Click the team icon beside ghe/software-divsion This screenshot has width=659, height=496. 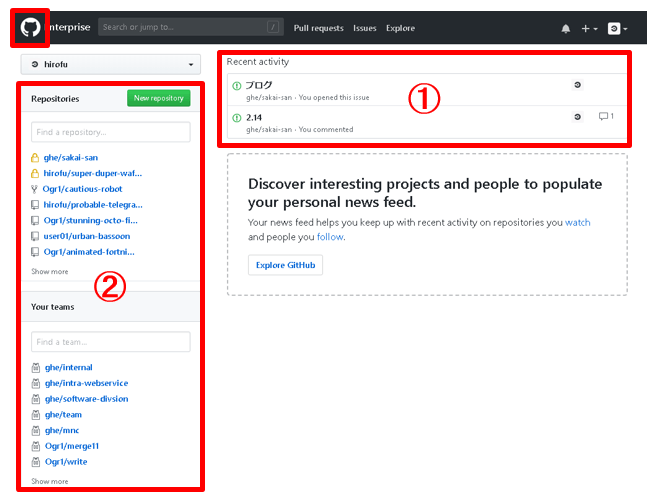tap(36, 399)
